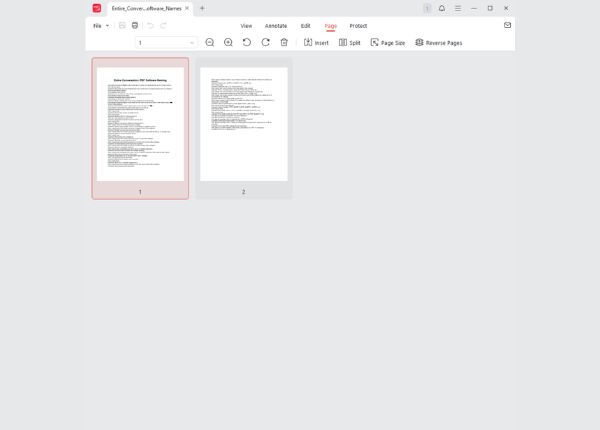Viewport: 600px width, 430px height.
Task: Click the label 2 under second thumbnail
Action: 243,192
